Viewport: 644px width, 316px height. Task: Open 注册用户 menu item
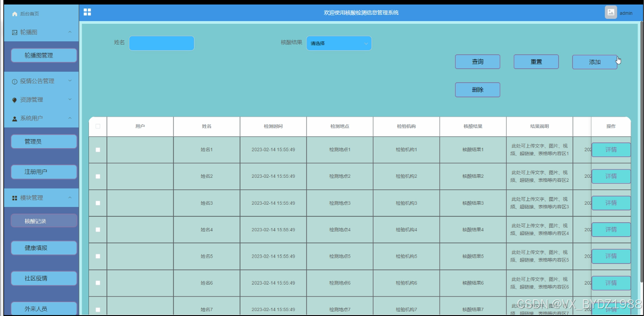point(44,172)
